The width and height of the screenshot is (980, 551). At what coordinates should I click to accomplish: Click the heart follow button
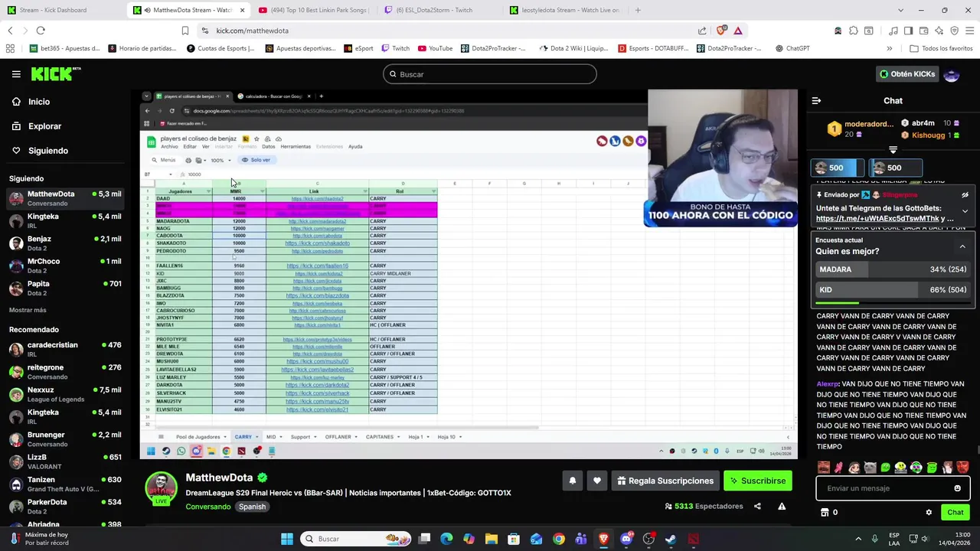[597, 481]
